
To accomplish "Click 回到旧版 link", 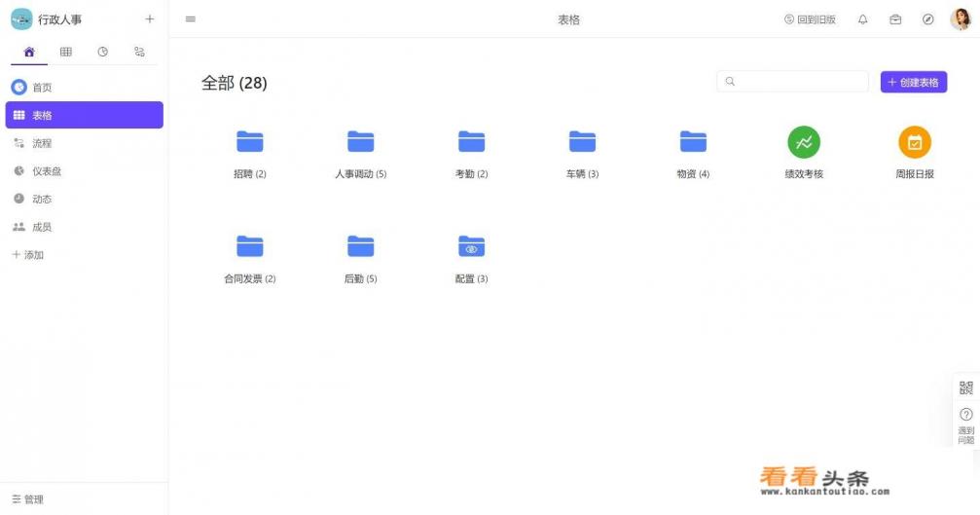I will (x=810, y=19).
